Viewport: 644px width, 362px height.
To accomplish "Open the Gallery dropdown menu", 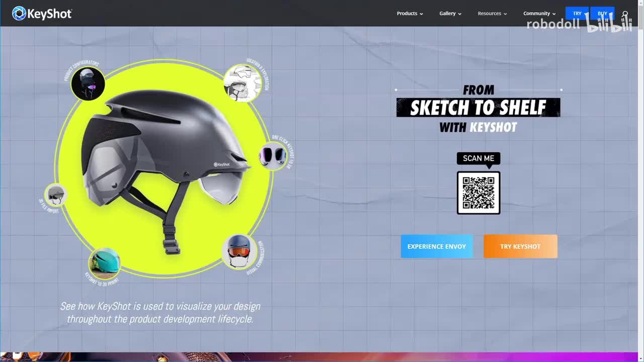I will pos(450,14).
